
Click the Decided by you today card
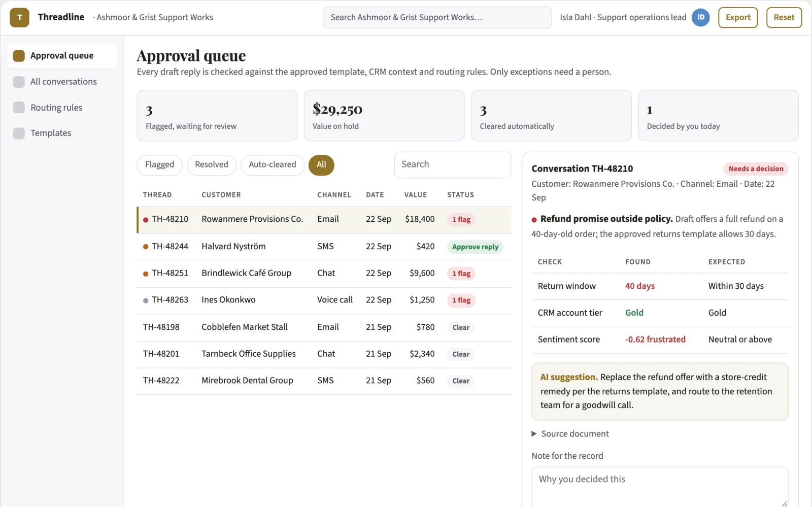718,116
